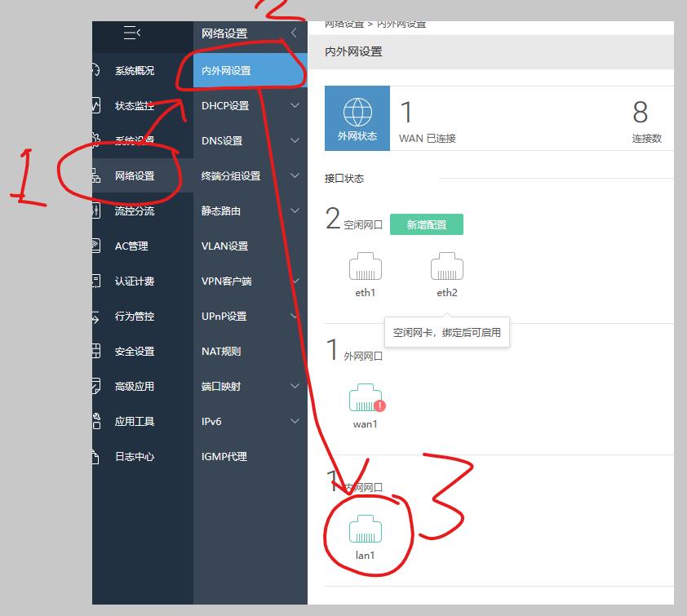Select the lan1 internal port icon

367,531
